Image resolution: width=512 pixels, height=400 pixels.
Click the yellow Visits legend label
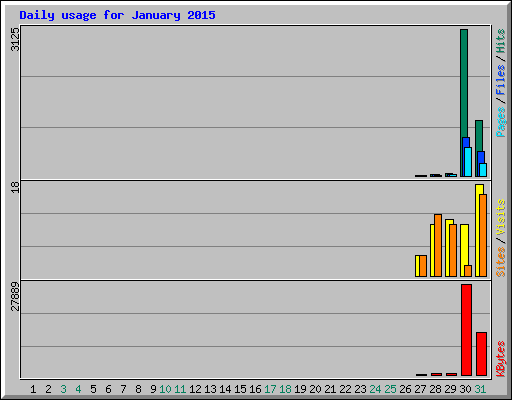[x=501, y=218]
